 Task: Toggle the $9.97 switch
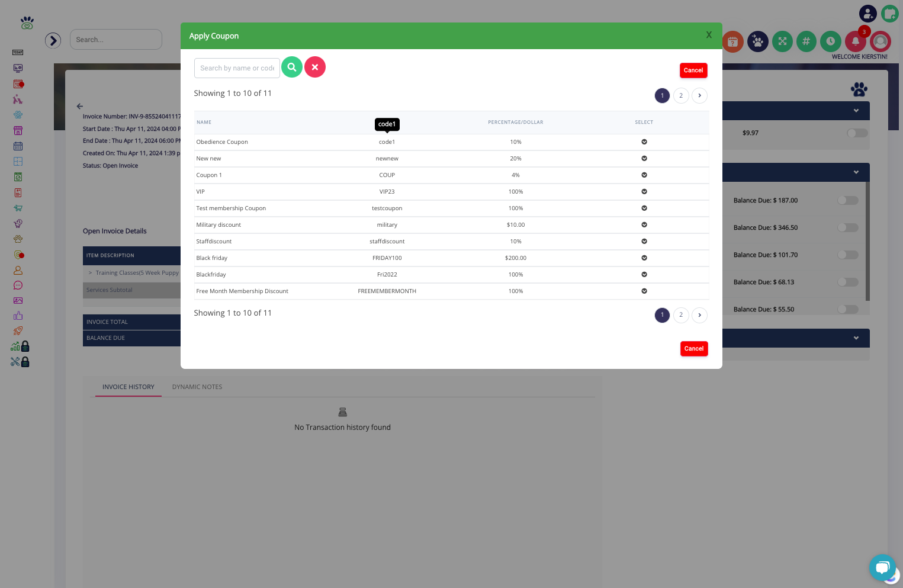(857, 133)
